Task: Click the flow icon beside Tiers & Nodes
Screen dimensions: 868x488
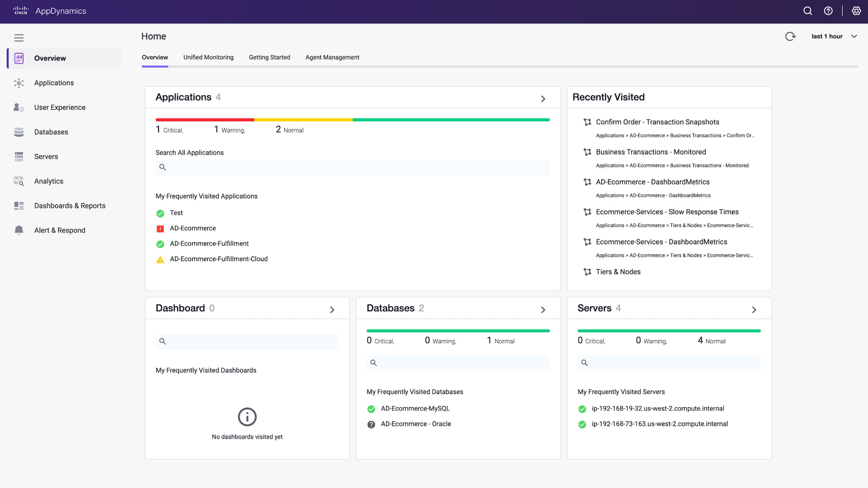Action: 587,272
